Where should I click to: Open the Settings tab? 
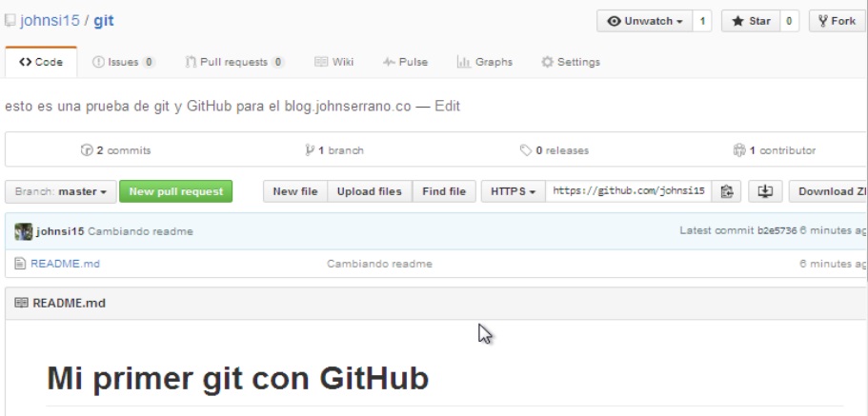571,62
